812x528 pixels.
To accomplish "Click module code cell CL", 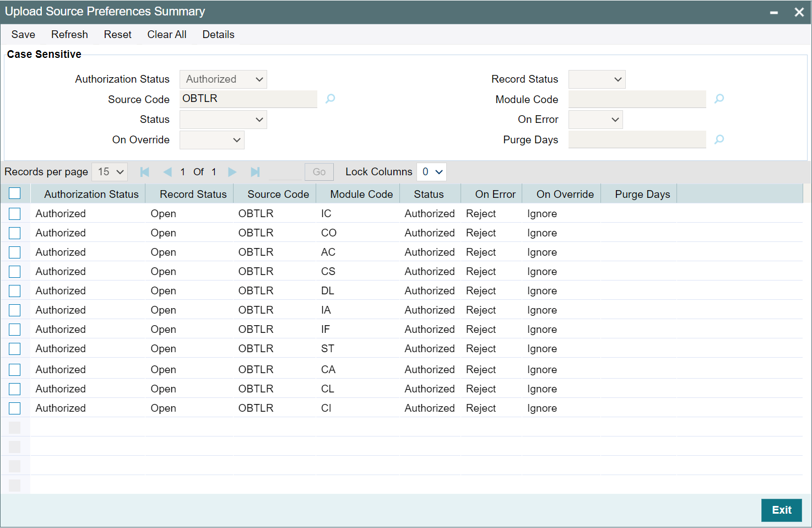I will point(328,389).
